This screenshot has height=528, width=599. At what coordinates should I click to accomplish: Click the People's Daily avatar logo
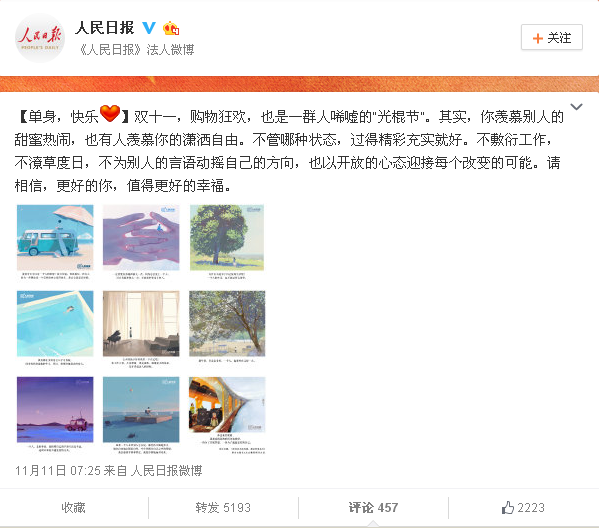(x=40, y=38)
